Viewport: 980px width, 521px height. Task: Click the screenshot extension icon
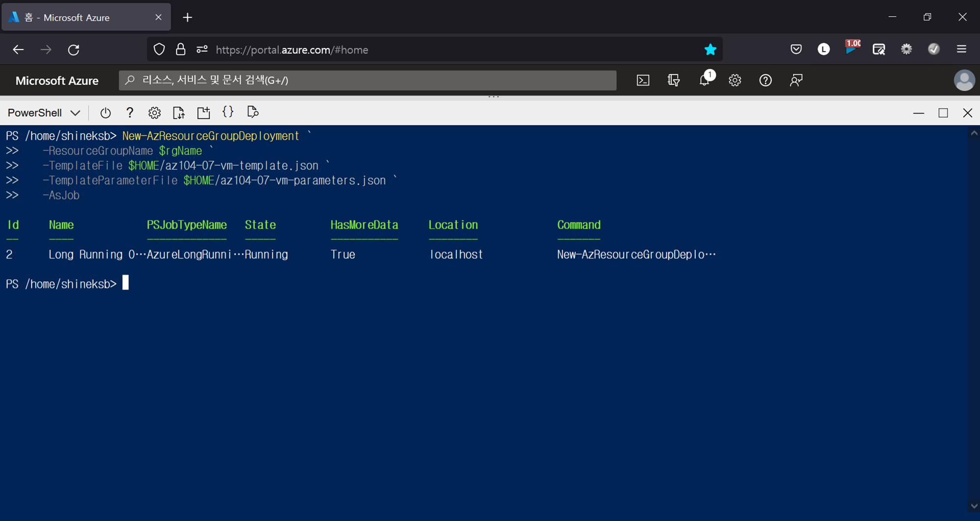[879, 50]
